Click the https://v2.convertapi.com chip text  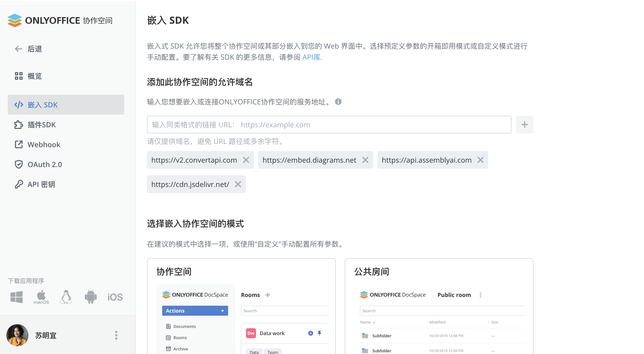pos(194,160)
